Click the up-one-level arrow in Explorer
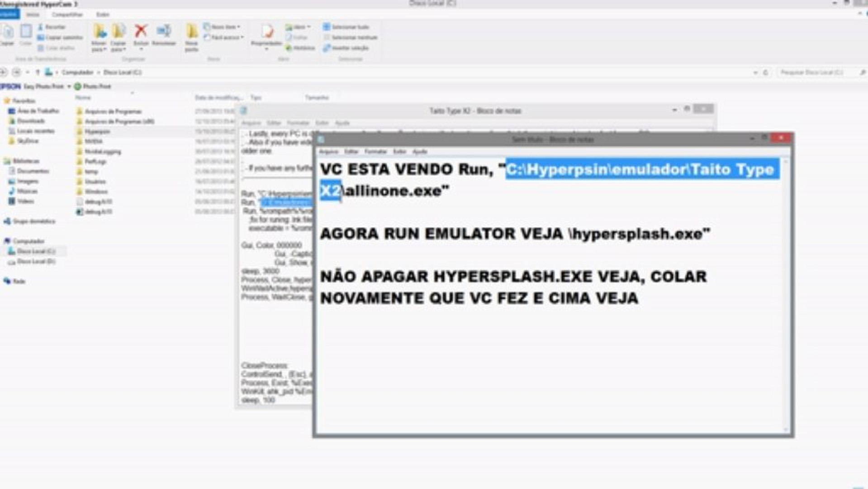 click(38, 72)
